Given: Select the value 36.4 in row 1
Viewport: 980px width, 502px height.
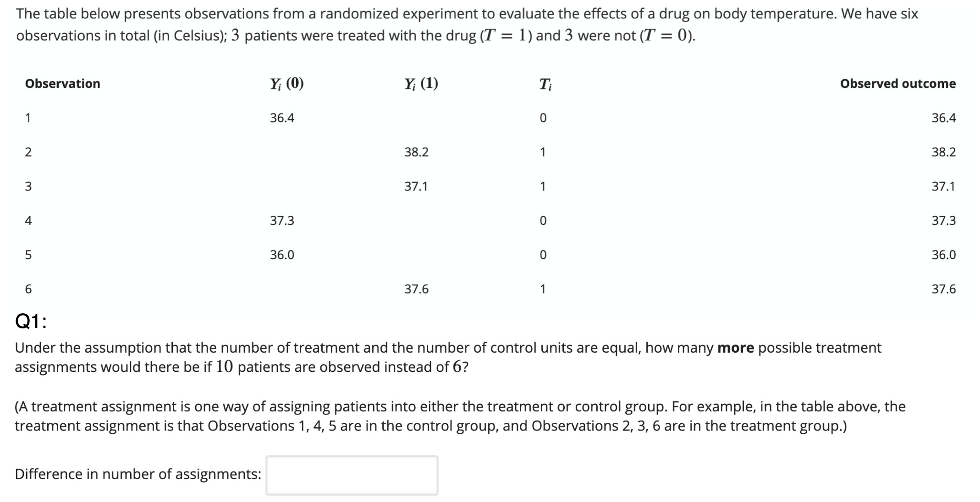Looking at the screenshot, I should click(282, 117).
